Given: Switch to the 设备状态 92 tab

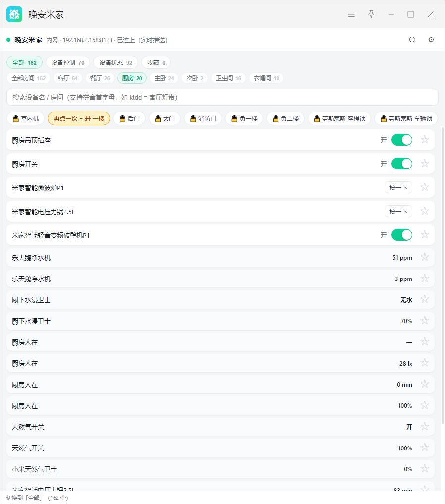Looking at the screenshot, I should coord(115,62).
